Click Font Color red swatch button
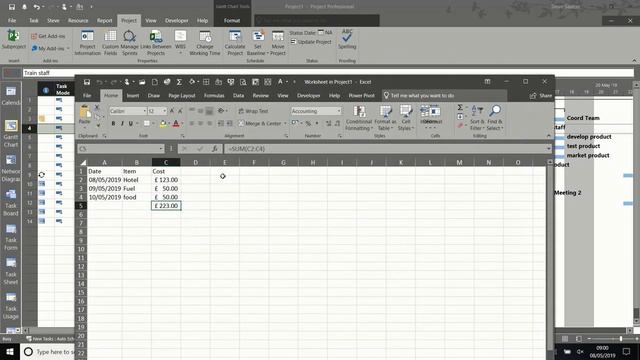640x360 pixels. pos(176,123)
